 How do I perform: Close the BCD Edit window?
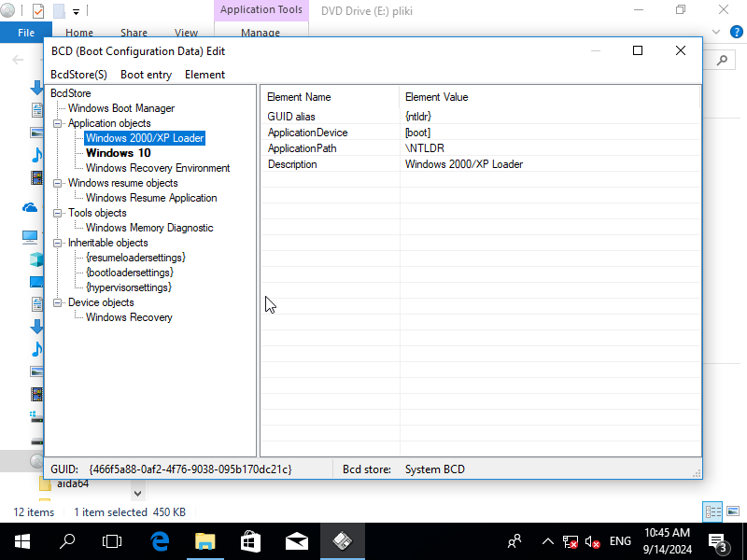pos(681,50)
